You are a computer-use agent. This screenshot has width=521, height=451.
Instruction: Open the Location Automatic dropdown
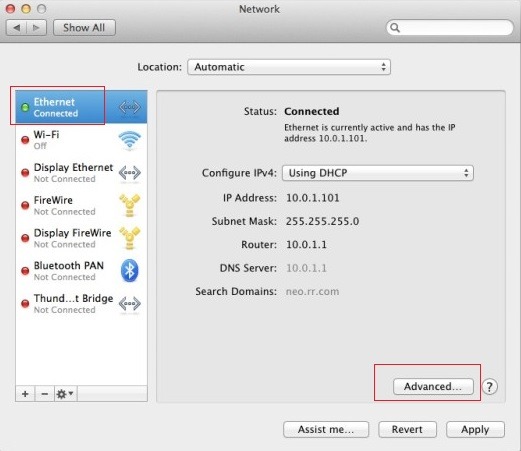[289, 67]
